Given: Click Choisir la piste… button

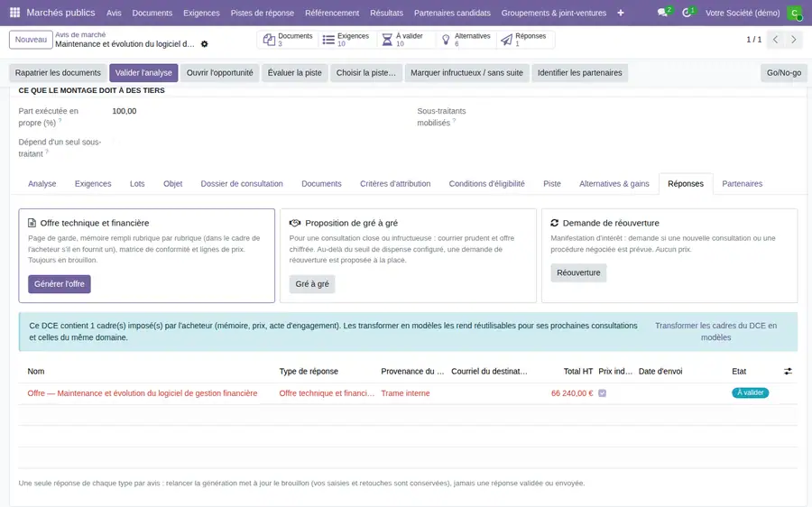Looking at the screenshot, I should coord(366,73).
